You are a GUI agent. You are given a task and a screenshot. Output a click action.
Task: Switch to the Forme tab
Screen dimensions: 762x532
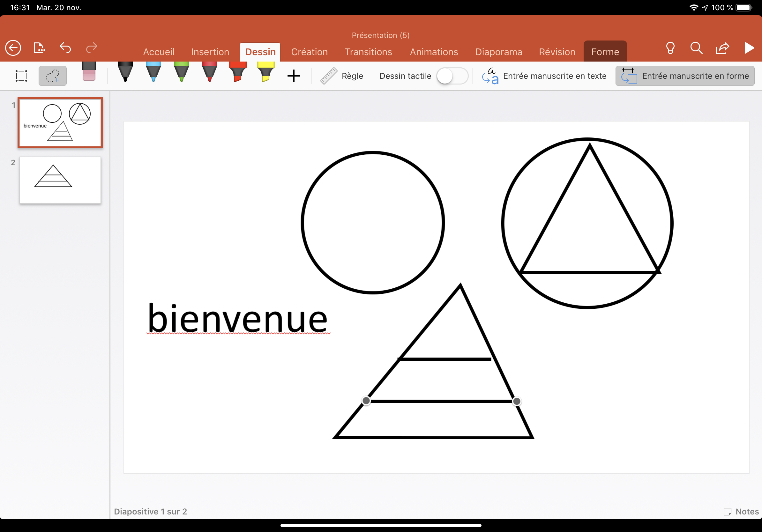605,52
